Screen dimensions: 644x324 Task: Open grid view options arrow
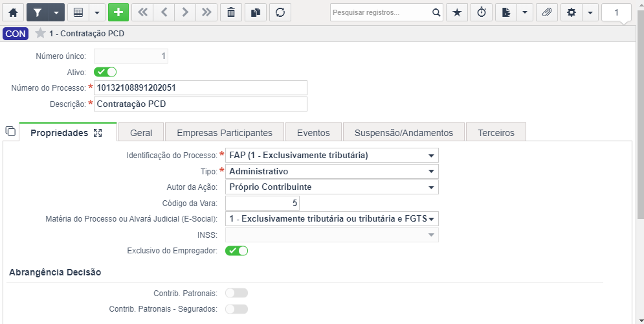(x=97, y=12)
